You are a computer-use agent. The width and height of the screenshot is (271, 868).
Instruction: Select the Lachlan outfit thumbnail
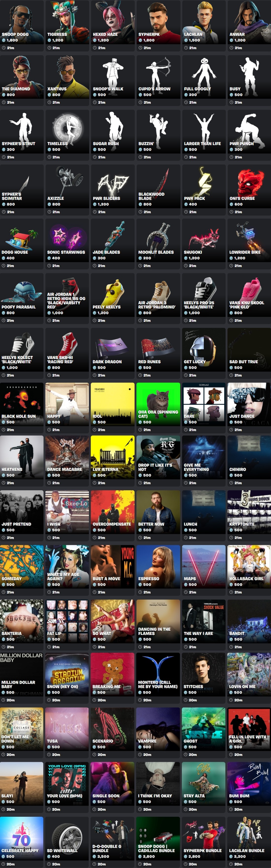pyautogui.click(x=204, y=22)
